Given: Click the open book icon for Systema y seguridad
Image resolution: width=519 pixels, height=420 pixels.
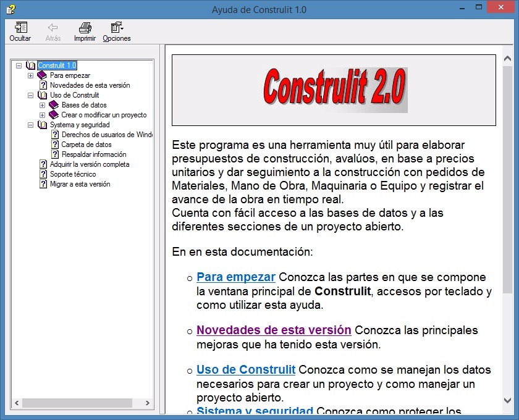Looking at the screenshot, I should (x=43, y=125).
